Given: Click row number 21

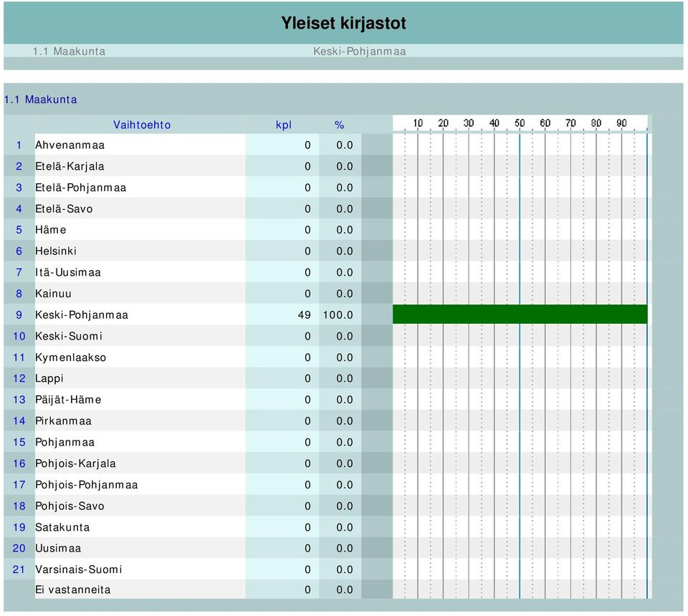Looking at the screenshot, I should 19,569.
